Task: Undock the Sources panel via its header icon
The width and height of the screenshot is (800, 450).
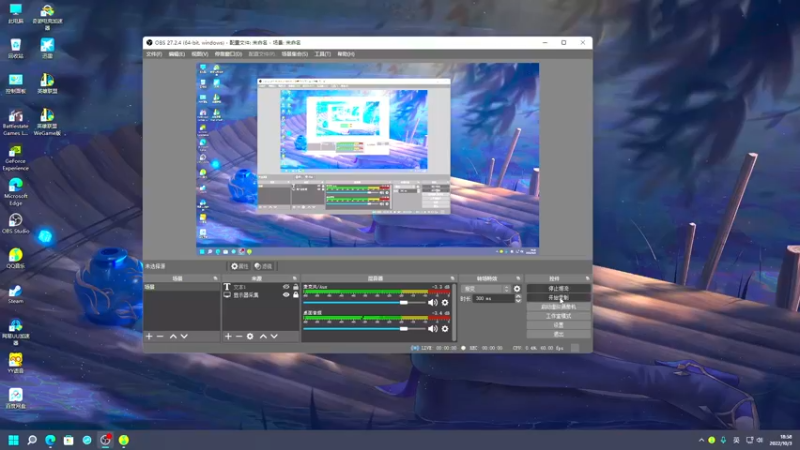Action: point(295,279)
